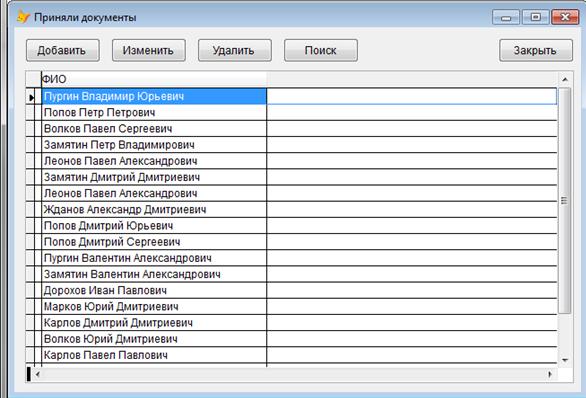Minimize the Приняли документы window
Image resolution: width=586 pixels, height=398 pixels.
(506, 18)
